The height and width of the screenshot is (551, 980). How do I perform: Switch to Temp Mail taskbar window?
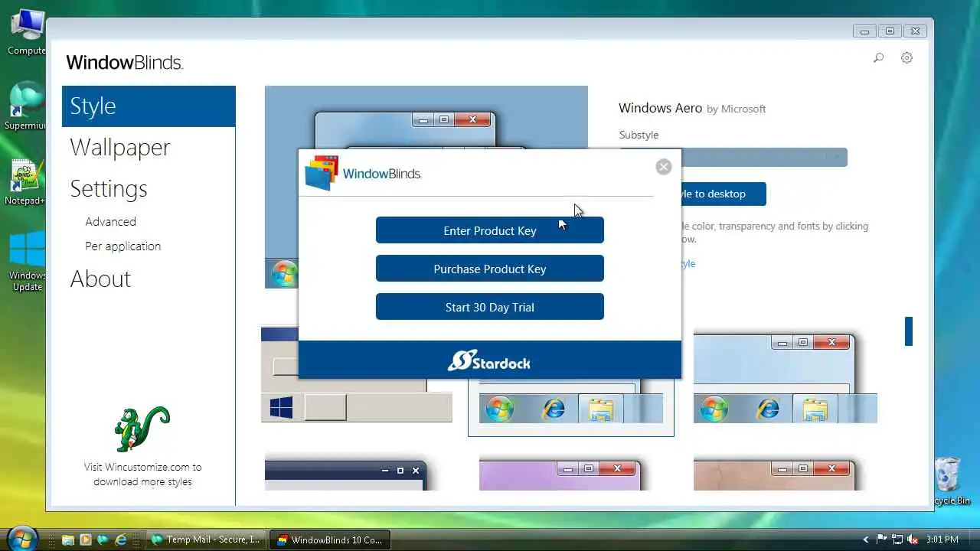coord(207,540)
